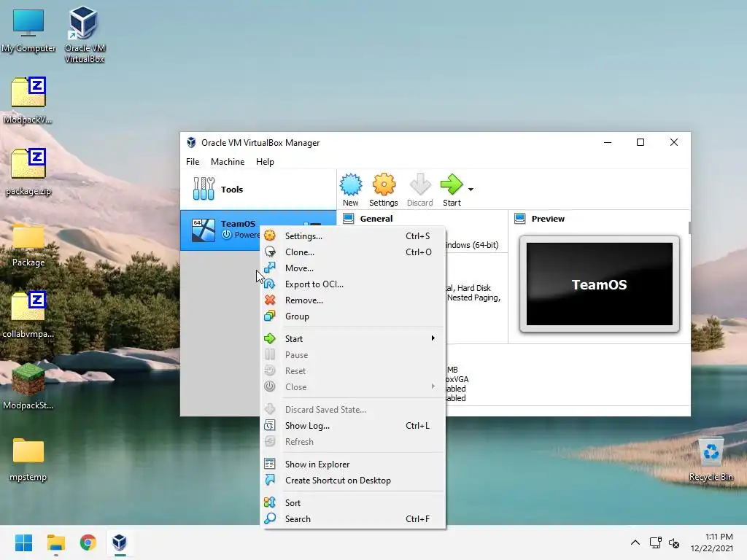Open the Recycle Bin desktop icon

click(x=711, y=458)
